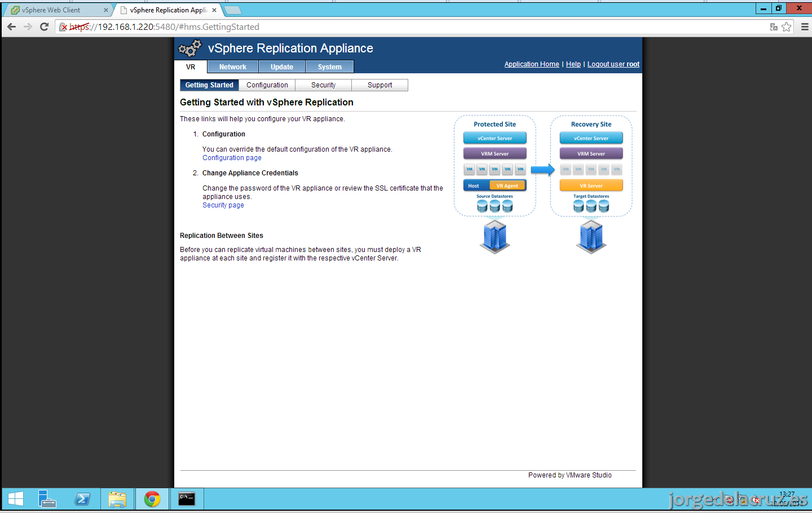Open Windows PowerShell from the taskbar
Viewport: 812px width, 513px height.
pyautogui.click(x=82, y=499)
